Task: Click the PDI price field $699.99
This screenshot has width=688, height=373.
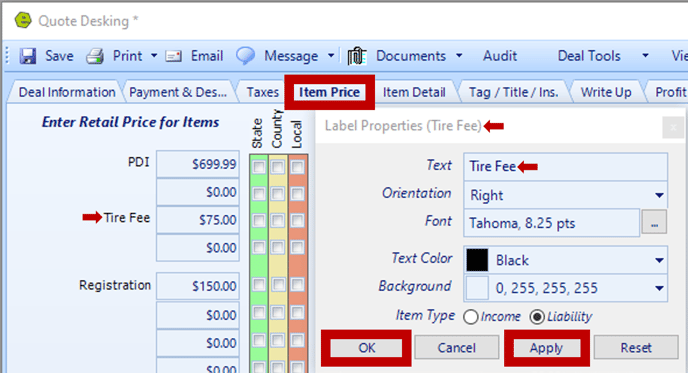Action: click(198, 164)
